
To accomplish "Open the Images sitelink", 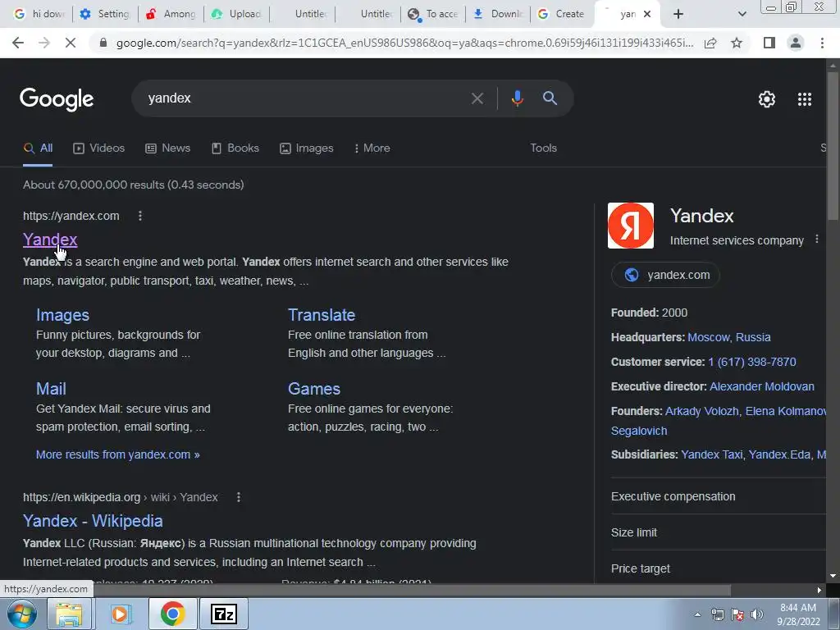I will point(62,315).
